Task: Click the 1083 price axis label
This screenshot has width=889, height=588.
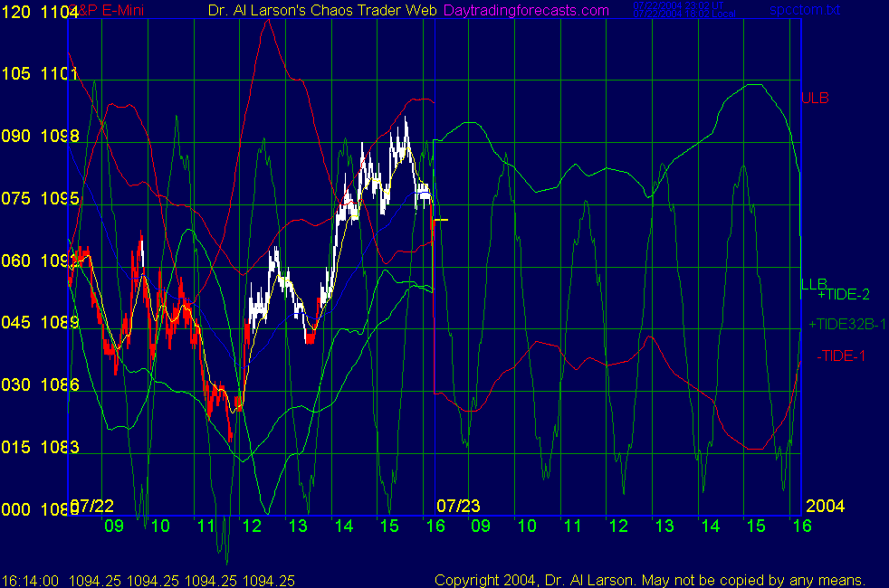Action: (x=60, y=447)
